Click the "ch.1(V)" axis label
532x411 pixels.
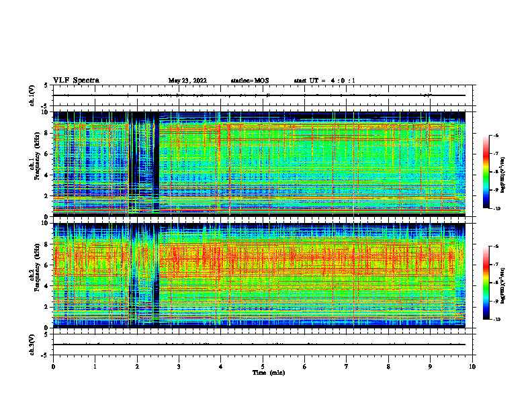[32, 95]
